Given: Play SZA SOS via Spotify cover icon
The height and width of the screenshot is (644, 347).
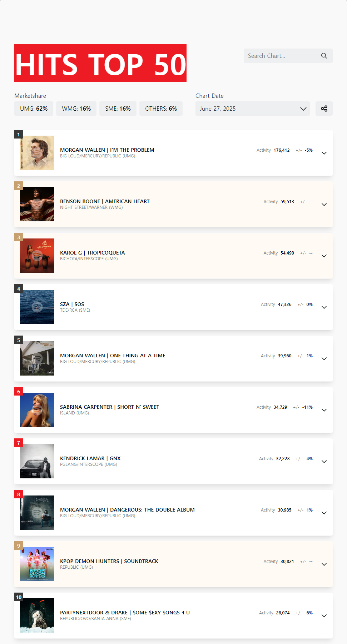Looking at the screenshot, I should [x=37, y=307].
